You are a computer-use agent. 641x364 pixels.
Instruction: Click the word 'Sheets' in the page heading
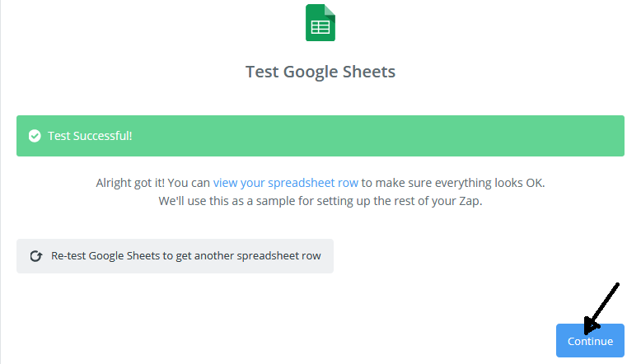point(369,72)
